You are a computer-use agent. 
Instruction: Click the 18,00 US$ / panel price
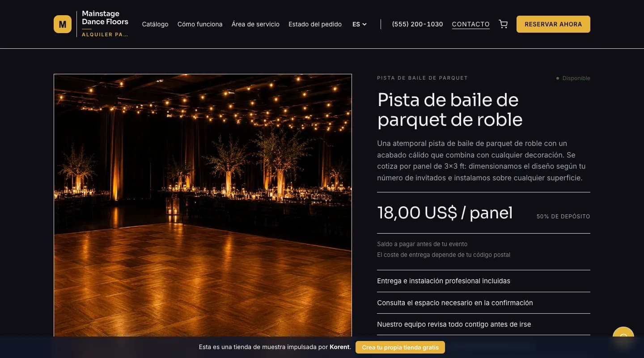pyautogui.click(x=445, y=213)
